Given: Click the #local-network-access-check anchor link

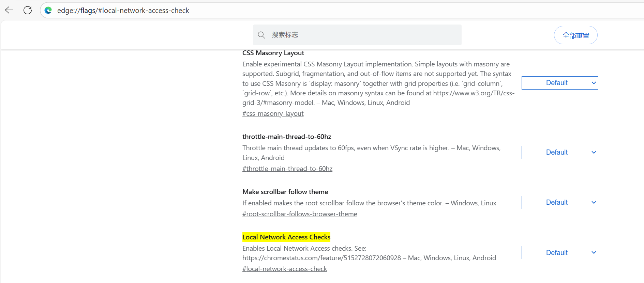Looking at the screenshot, I should [284, 269].
